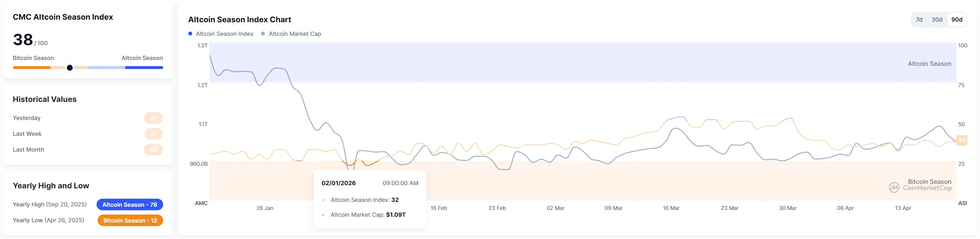Click the gray Altcoin Market Cap dot
The height and width of the screenshot is (239, 980).
[x=263, y=34]
